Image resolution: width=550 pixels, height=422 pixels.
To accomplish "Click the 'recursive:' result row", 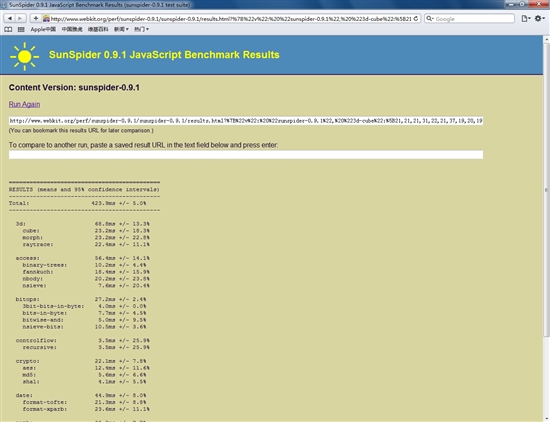I will [86, 347].
